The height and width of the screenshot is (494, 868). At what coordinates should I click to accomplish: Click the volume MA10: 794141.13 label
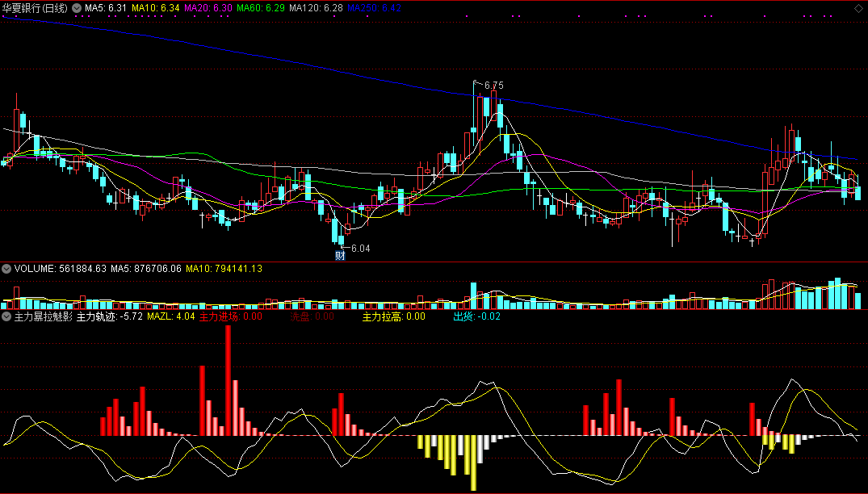pos(224,269)
